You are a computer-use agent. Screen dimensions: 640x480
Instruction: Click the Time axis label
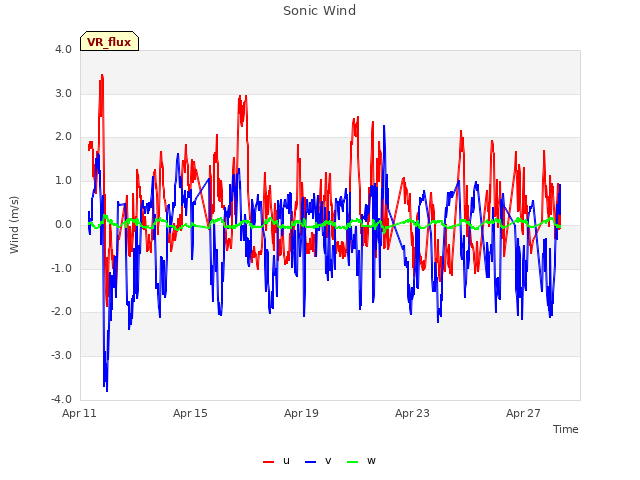pyautogui.click(x=565, y=429)
